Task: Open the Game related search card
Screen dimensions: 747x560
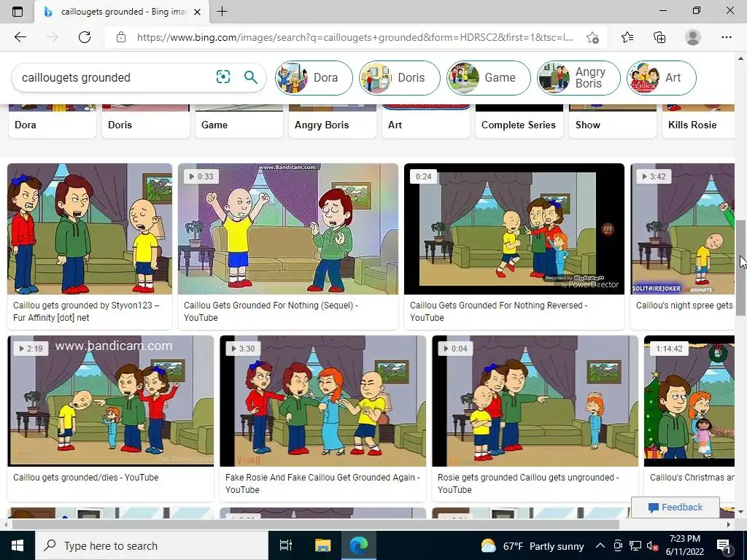Action: click(239, 122)
